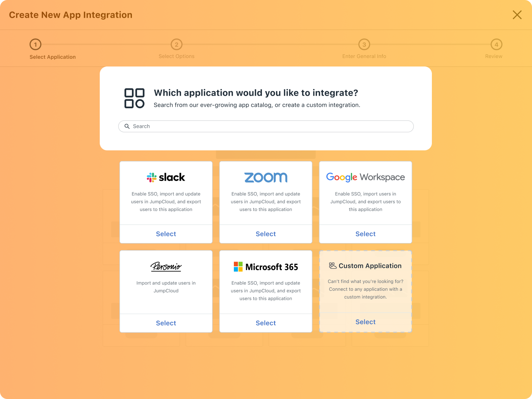
Task: Click the Personio logo
Action: click(166, 267)
